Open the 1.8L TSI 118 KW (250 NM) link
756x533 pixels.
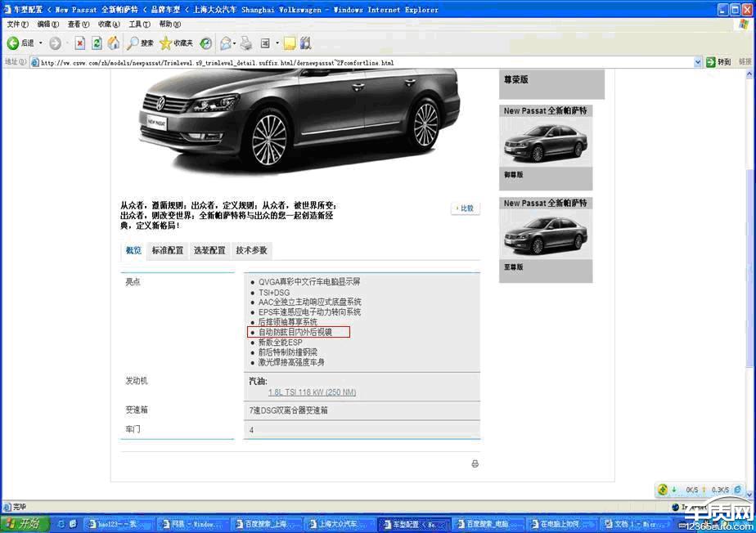click(x=312, y=392)
